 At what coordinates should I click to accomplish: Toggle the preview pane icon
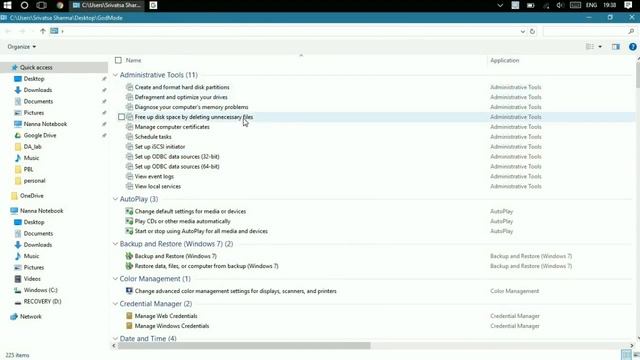[x=616, y=47]
